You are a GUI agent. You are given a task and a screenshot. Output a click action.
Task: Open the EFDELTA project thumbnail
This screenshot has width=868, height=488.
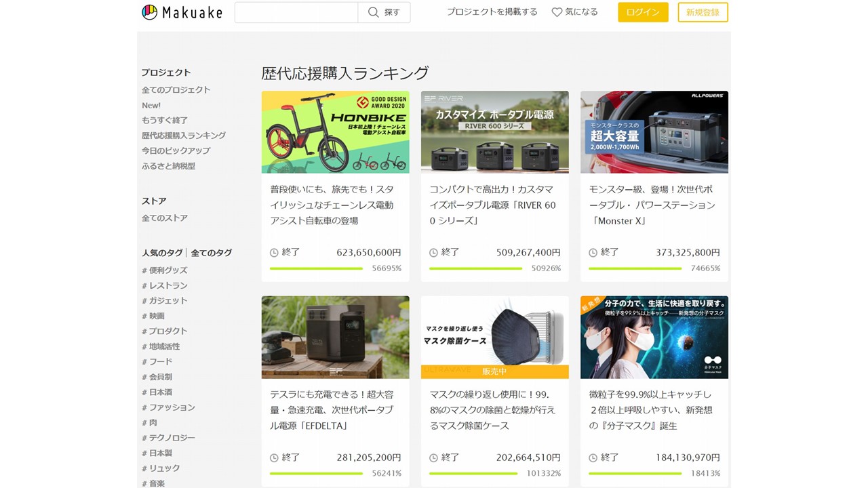[336, 337]
